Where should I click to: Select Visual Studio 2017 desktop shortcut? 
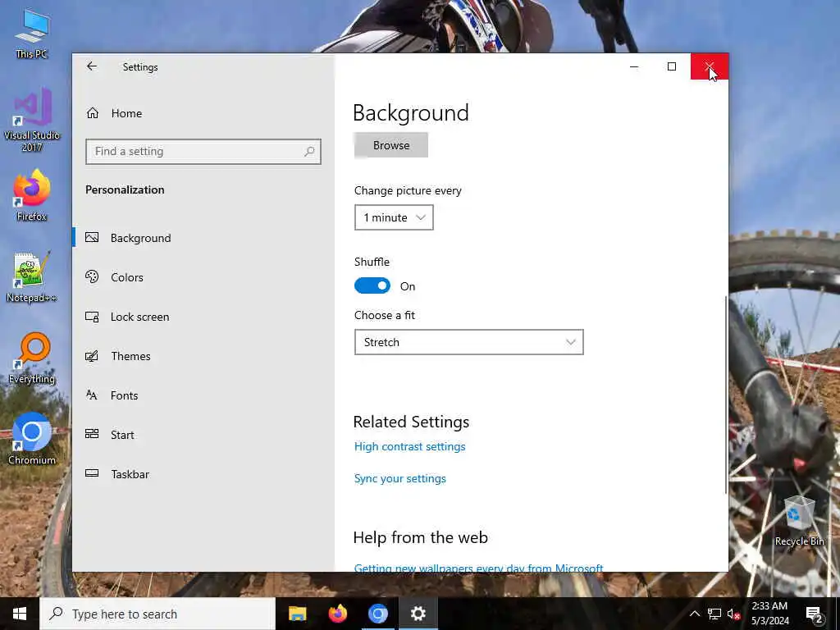tap(32, 121)
